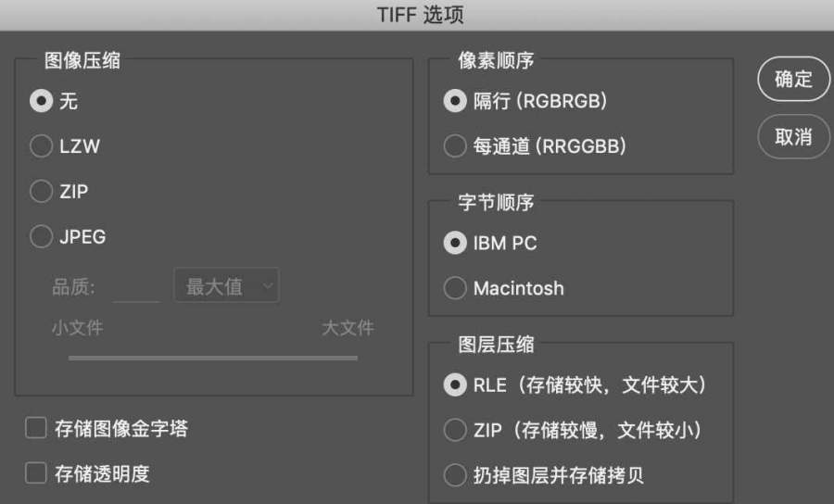The height and width of the screenshot is (504, 834).
Task: Click the TIFF 选项 dialog title bar
Action: tap(417, 15)
